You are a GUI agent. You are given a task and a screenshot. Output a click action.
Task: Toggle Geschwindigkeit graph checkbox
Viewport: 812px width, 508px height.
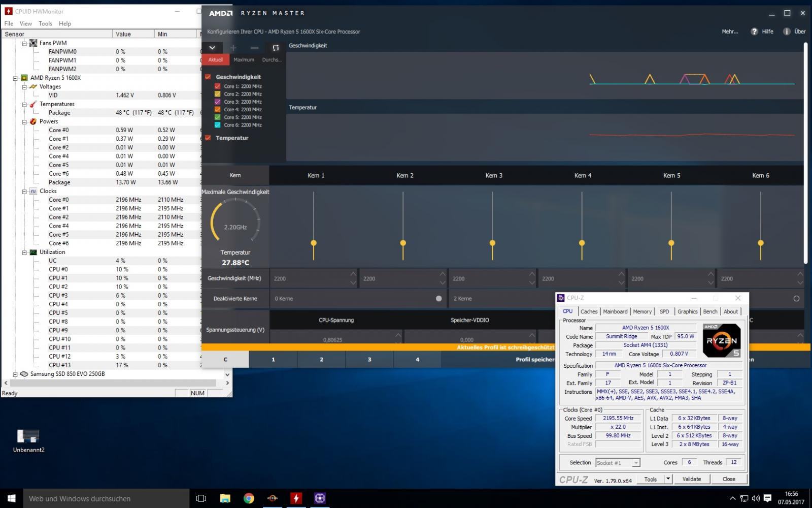tap(208, 77)
